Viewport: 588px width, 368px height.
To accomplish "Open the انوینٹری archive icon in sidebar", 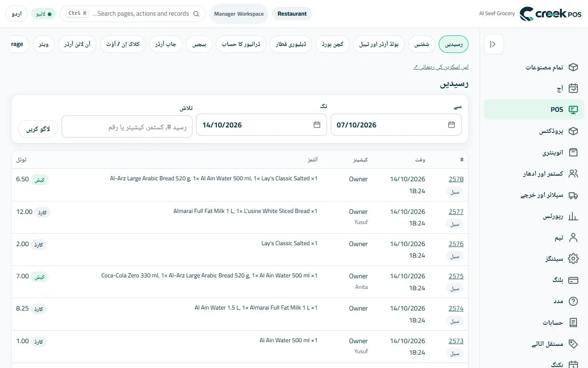I will coord(573,152).
